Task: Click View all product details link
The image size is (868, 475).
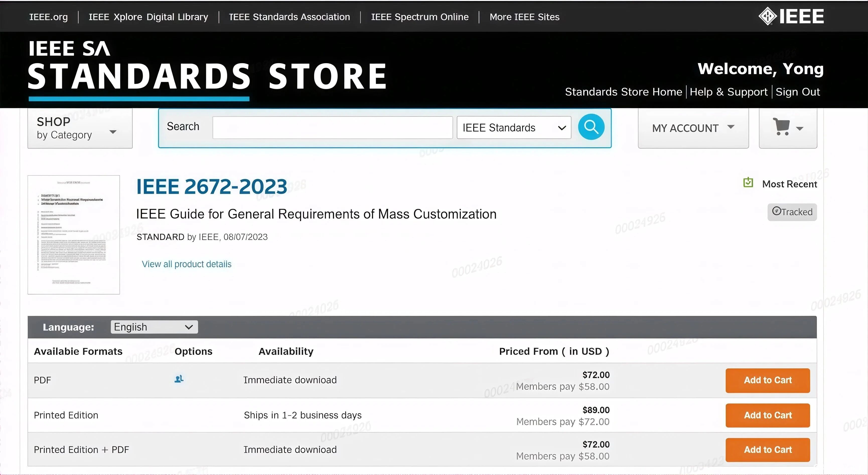Action: pyautogui.click(x=186, y=264)
